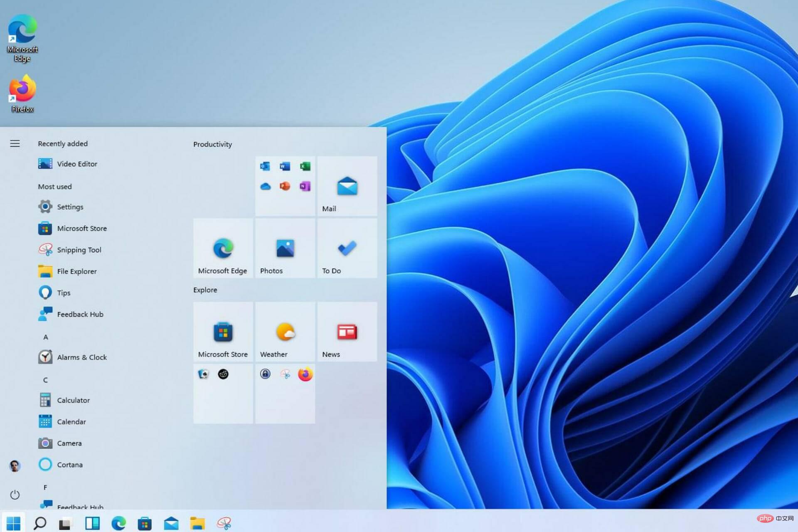Expand alphabetical section under A

pos(46,337)
